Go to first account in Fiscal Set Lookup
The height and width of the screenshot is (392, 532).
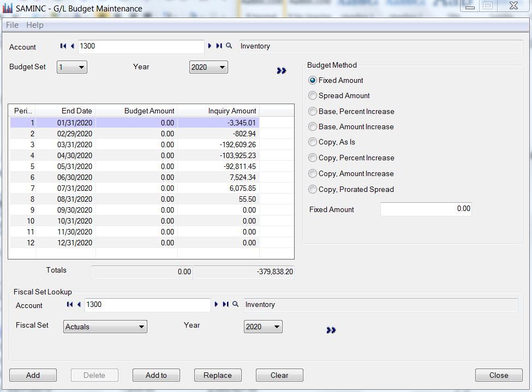click(69, 304)
